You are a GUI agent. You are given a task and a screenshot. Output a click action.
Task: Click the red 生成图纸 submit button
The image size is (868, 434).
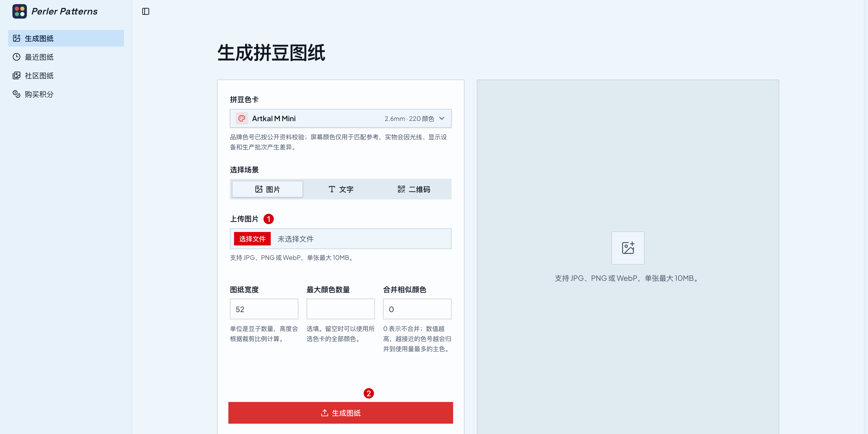(x=341, y=413)
